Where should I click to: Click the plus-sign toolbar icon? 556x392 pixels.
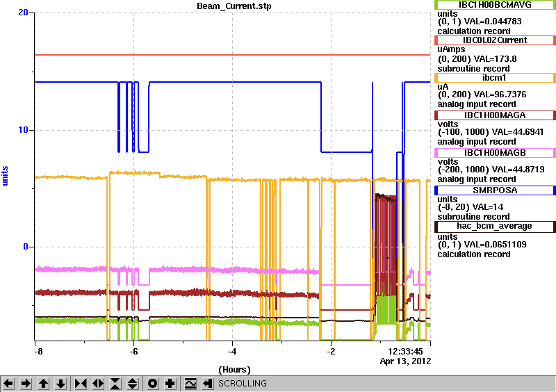tap(170, 384)
